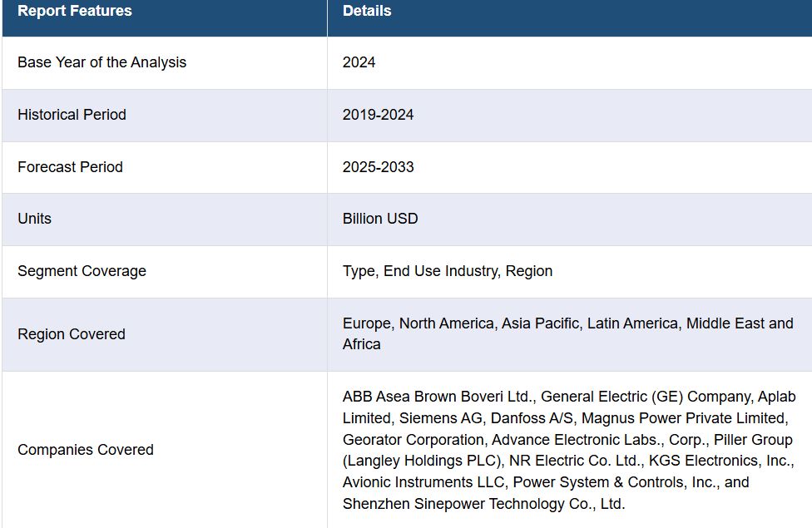This screenshot has height=528, width=812.
Task: Select the 'Units' row label
Action: point(35,219)
